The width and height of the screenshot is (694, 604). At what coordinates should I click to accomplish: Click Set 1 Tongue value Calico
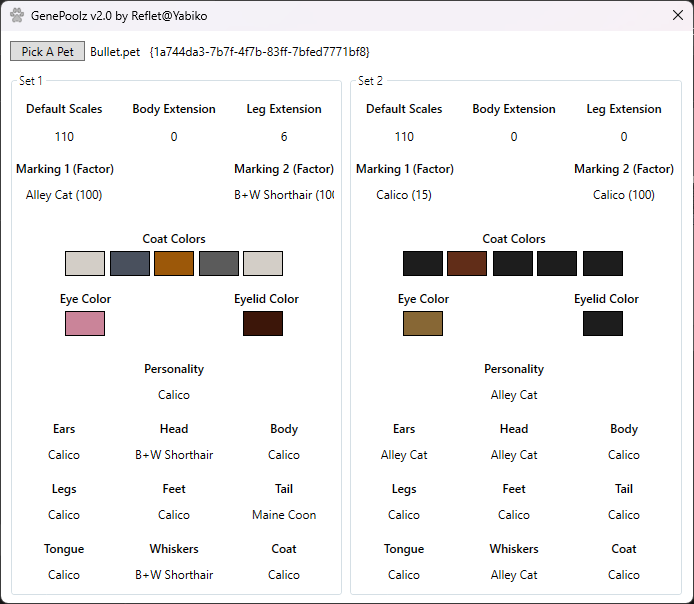(64, 575)
